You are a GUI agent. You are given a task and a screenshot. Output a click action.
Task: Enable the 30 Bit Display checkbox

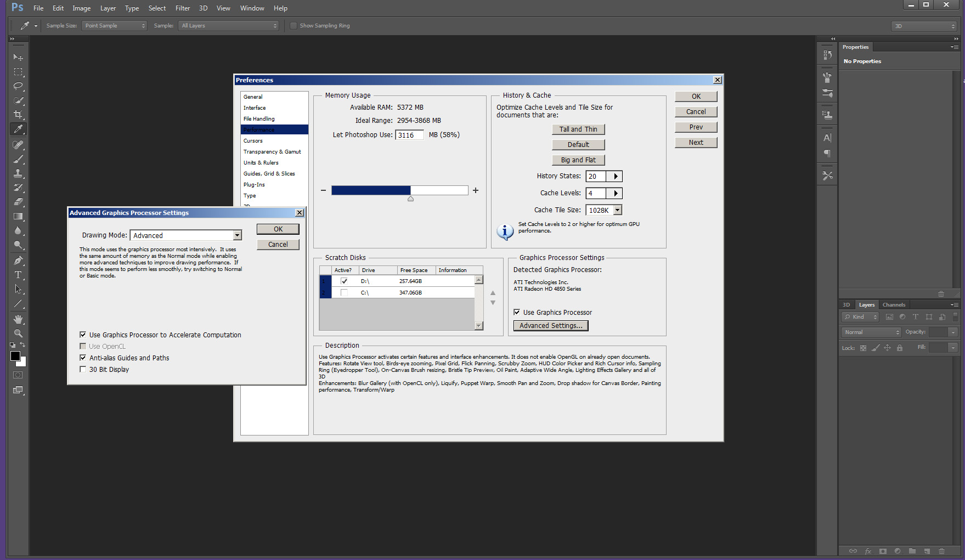[x=83, y=369]
